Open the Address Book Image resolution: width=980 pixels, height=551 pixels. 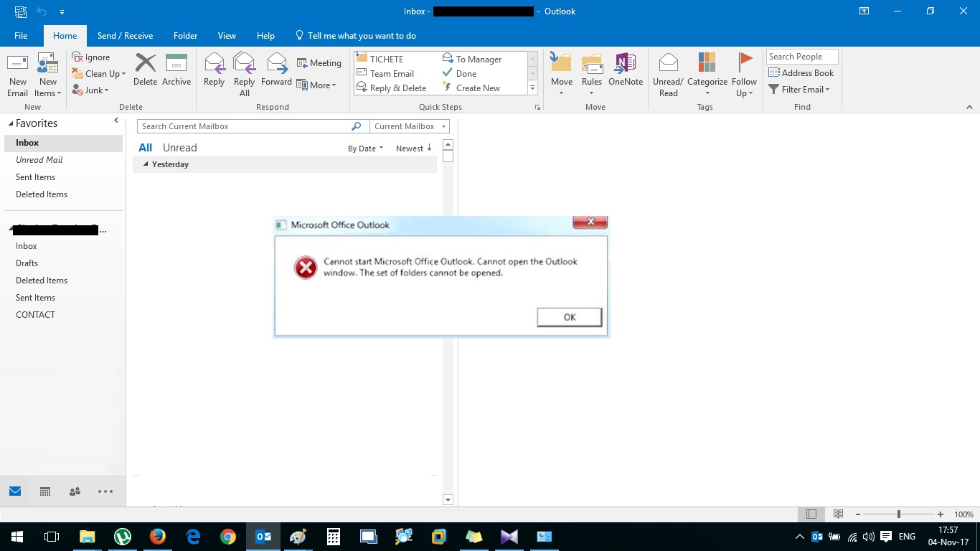(x=801, y=72)
